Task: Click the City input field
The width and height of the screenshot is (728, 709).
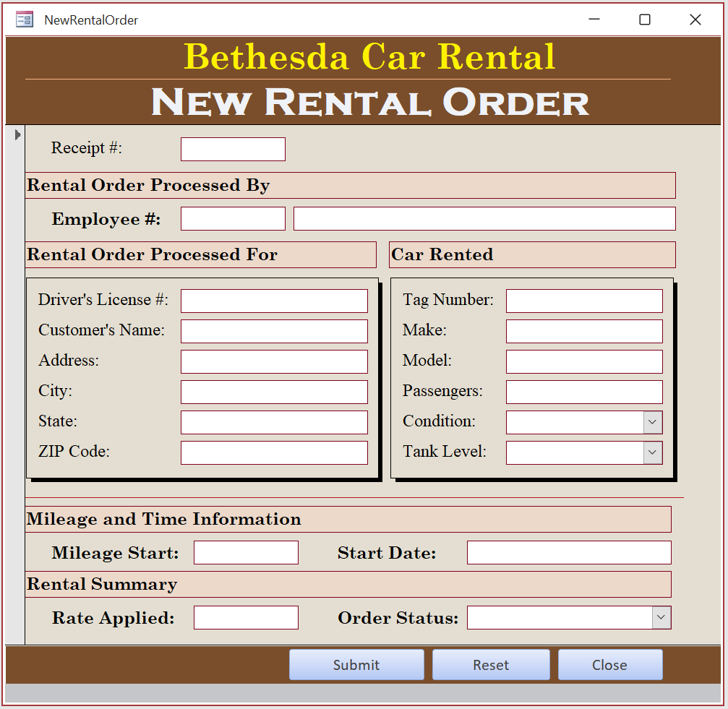Action: point(273,391)
